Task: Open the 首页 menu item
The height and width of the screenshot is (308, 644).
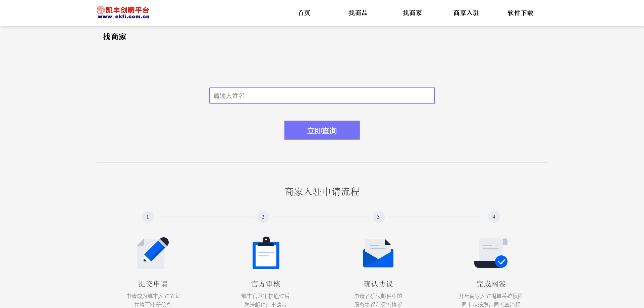Action: click(304, 13)
